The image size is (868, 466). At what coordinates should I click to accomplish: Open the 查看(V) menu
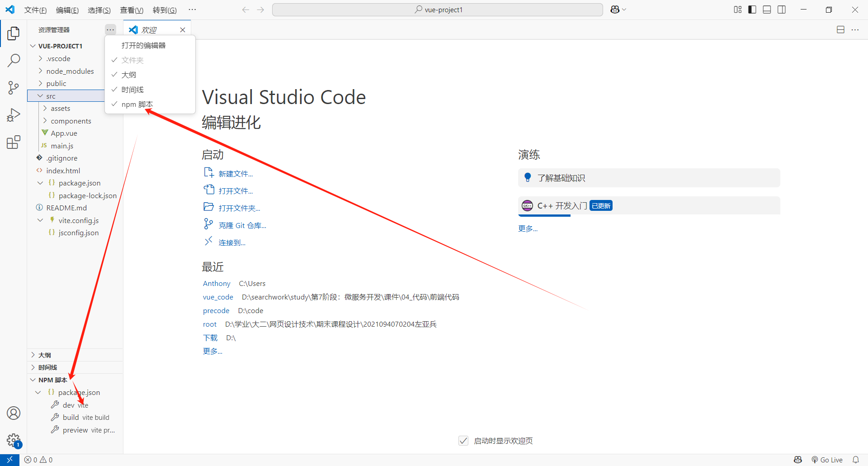point(132,10)
